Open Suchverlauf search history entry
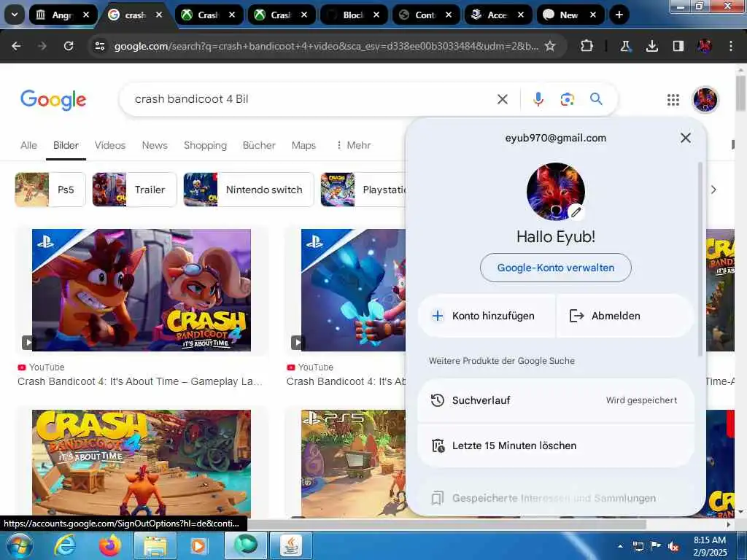 (x=555, y=400)
